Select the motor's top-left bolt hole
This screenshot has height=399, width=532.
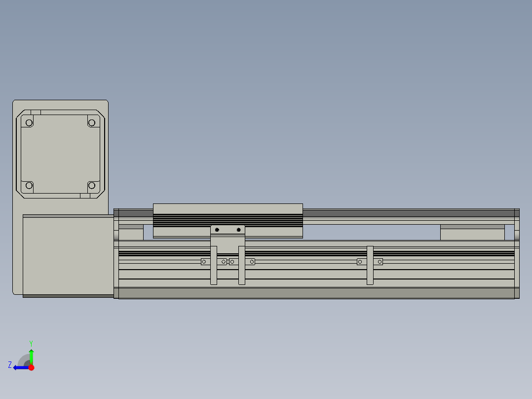click(x=29, y=122)
